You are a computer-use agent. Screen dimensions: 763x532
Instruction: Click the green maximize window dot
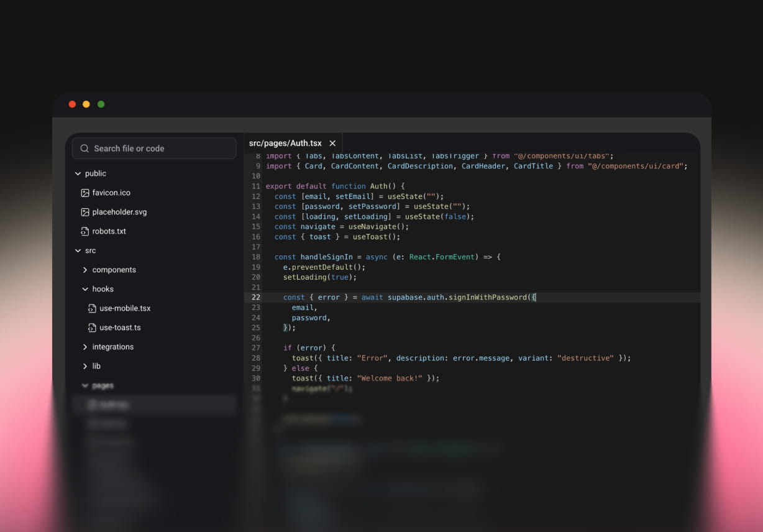click(101, 104)
